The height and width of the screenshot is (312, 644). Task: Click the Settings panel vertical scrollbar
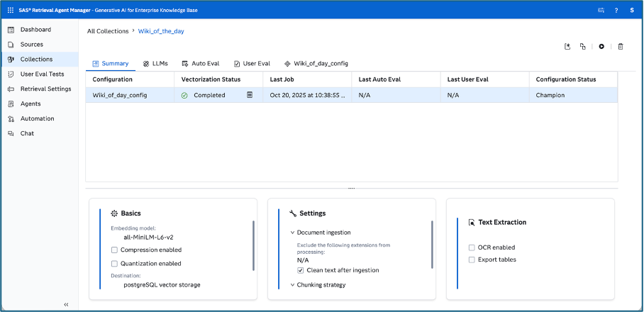432,244
